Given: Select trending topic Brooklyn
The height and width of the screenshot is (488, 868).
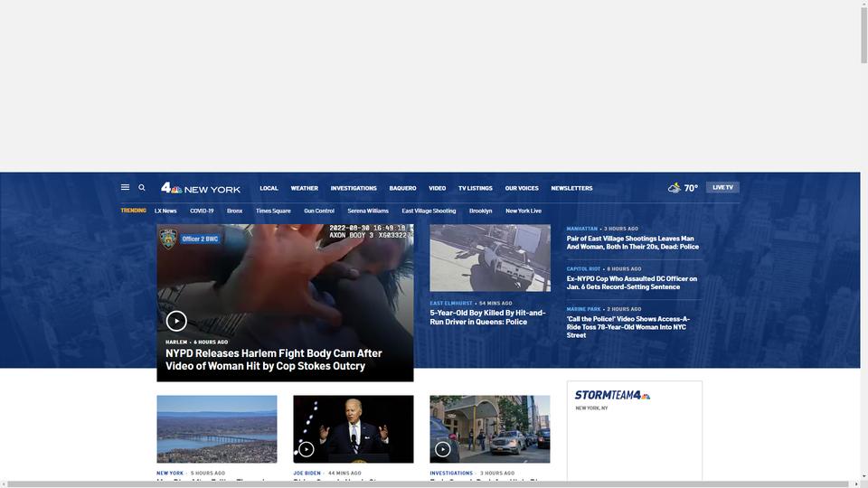Looking at the screenshot, I should click(480, 211).
